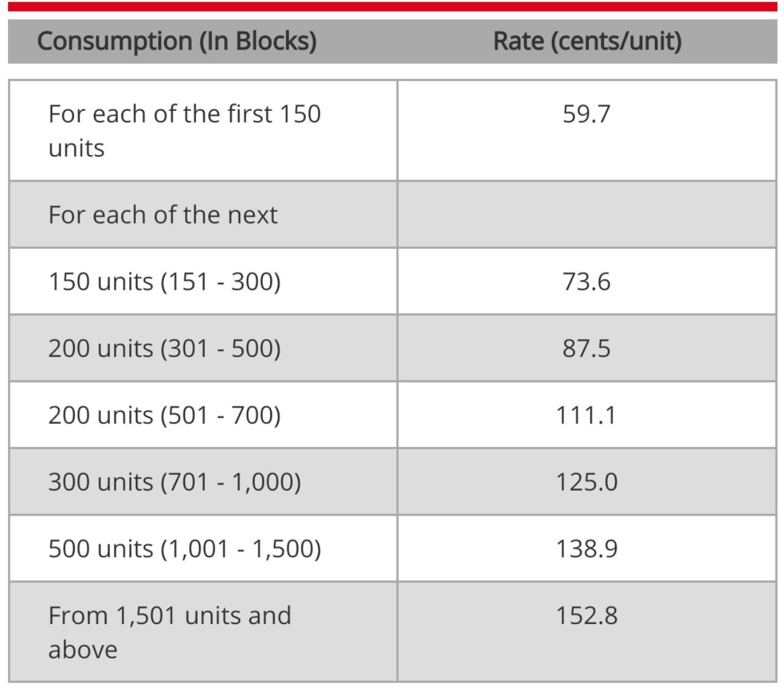Click the 73.6 rate value

586,282
